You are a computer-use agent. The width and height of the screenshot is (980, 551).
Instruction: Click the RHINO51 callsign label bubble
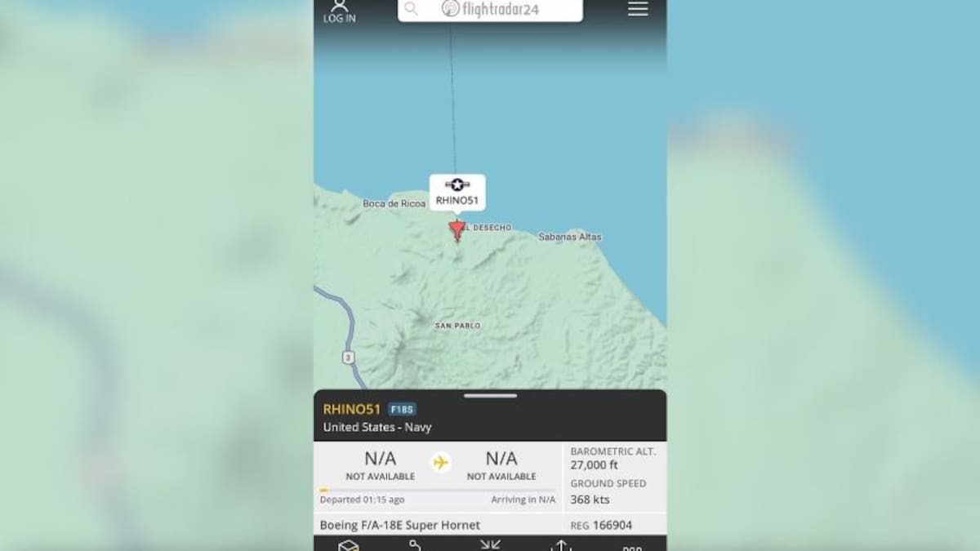click(457, 193)
